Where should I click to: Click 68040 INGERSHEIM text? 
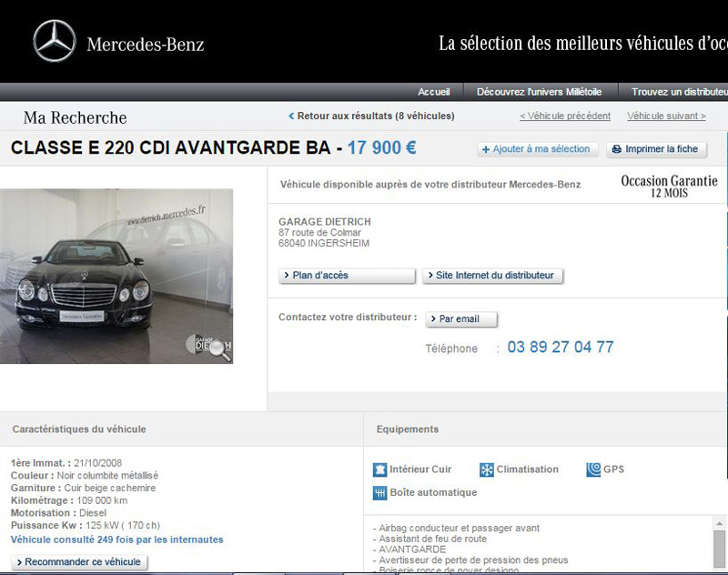(324, 243)
